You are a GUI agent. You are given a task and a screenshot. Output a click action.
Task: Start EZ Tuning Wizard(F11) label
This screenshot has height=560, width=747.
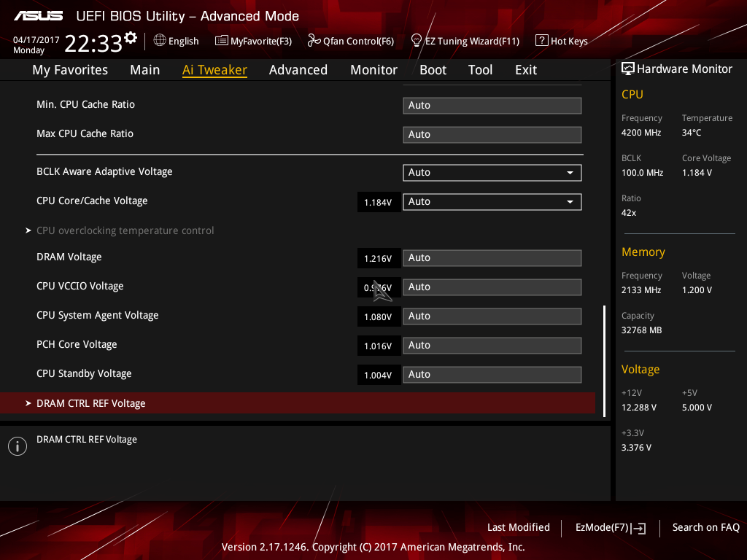472,42
